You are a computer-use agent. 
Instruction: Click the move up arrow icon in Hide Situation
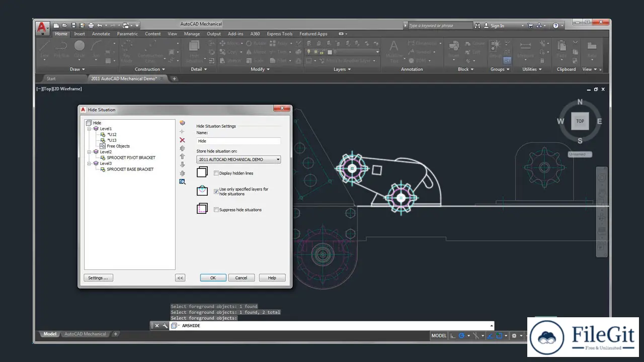[182, 156]
